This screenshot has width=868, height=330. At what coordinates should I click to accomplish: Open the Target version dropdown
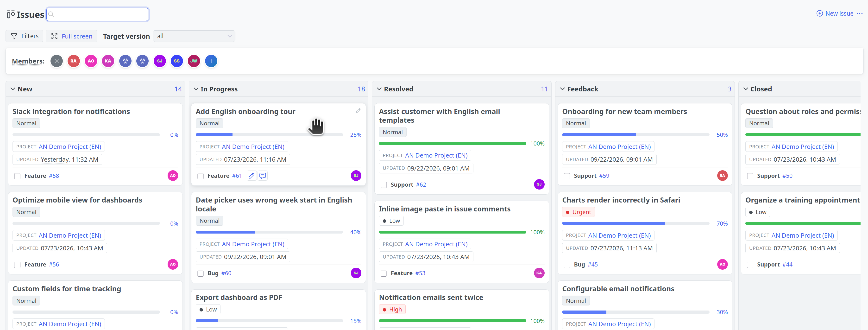194,36
